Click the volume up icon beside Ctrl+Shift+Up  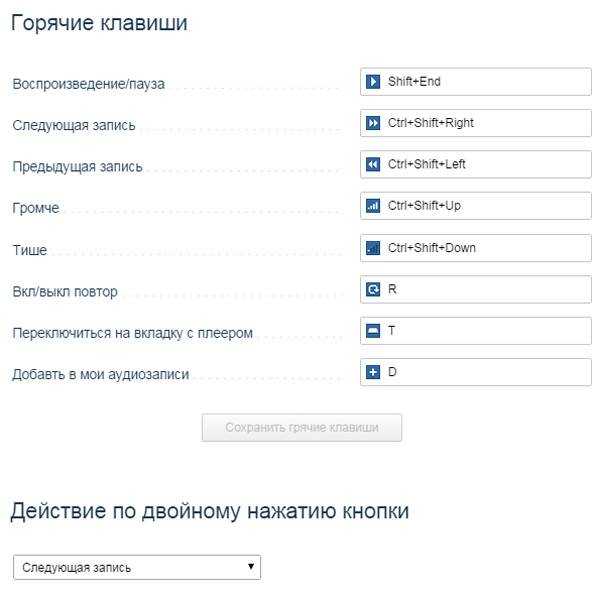pyautogui.click(x=373, y=206)
